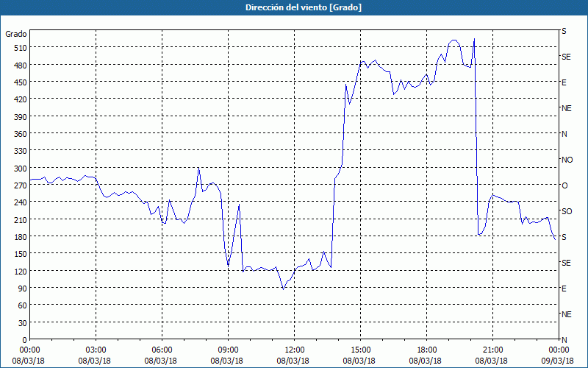Click the NE compass label beside the 30 gridline
Screen dimensions: 588x368
[x=567, y=314]
